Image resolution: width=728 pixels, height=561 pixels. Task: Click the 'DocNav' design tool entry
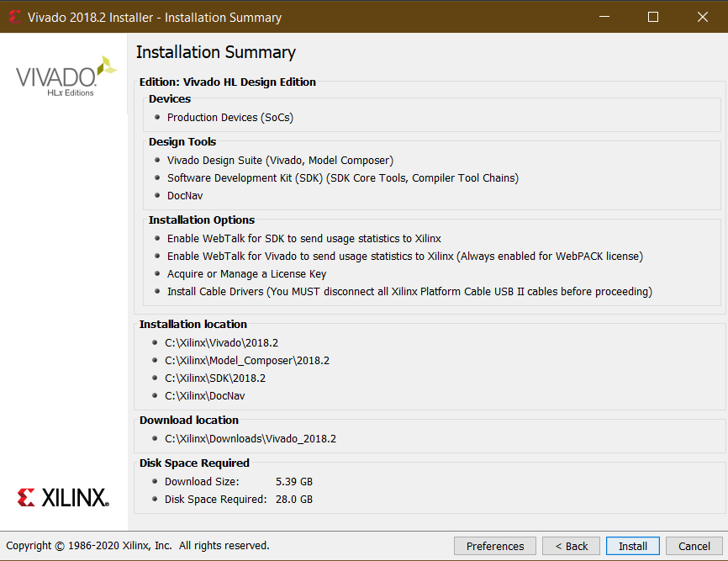pos(185,195)
